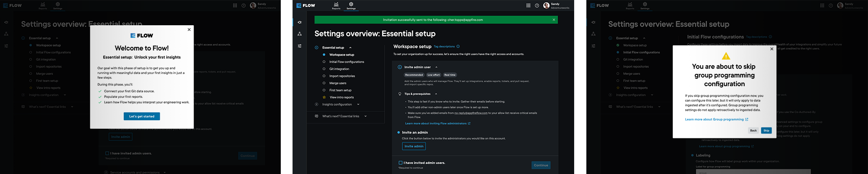Screen dimensions: 868x174
Task: Open the help icon in left screen
Action: (x=243, y=6)
